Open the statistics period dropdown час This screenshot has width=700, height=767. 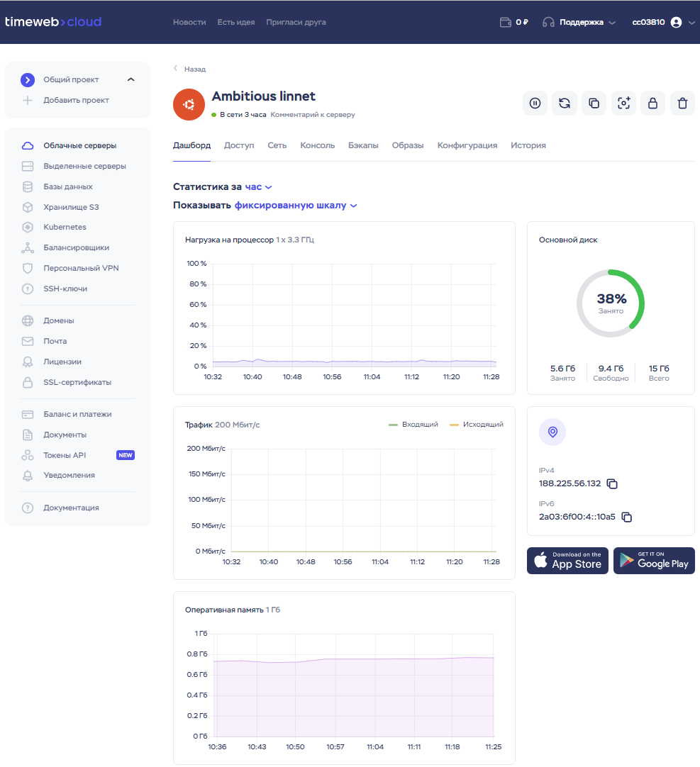coord(258,187)
